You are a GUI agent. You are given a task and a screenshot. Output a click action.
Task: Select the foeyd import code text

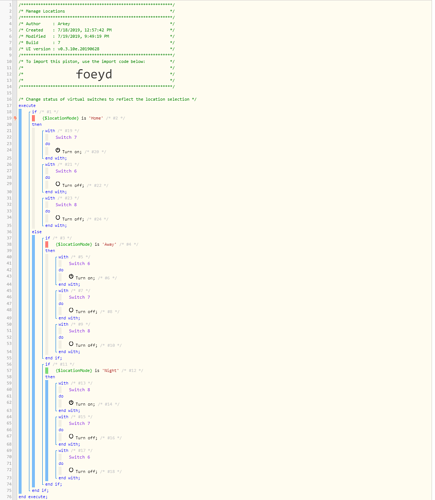pos(94,74)
